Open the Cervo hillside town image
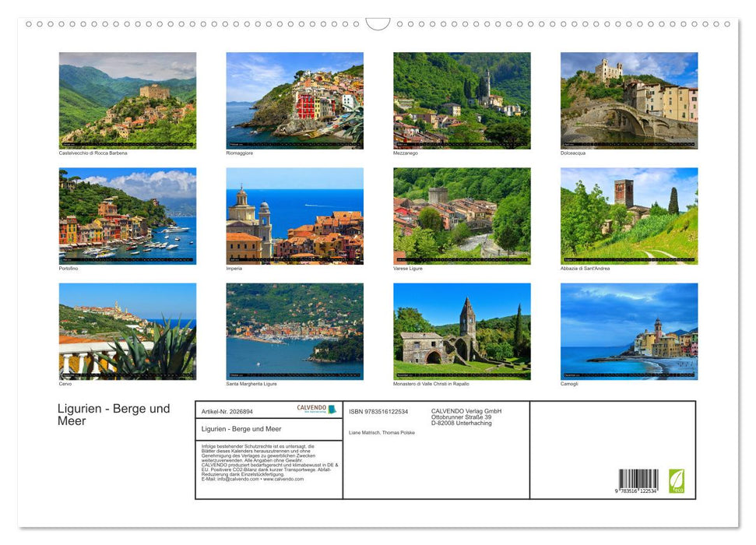The width and height of the screenshot is (756, 545). point(127,332)
